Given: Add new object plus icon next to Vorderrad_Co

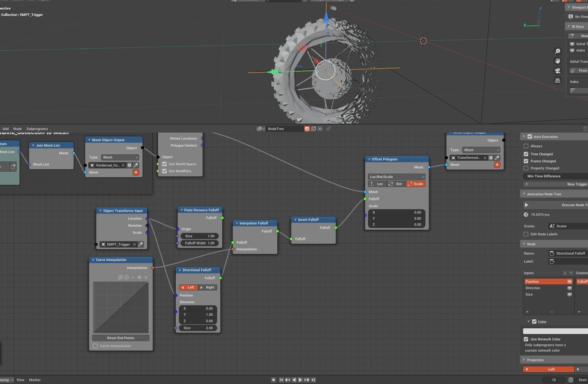Looking at the screenshot, I should pyautogui.click(x=130, y=165).
